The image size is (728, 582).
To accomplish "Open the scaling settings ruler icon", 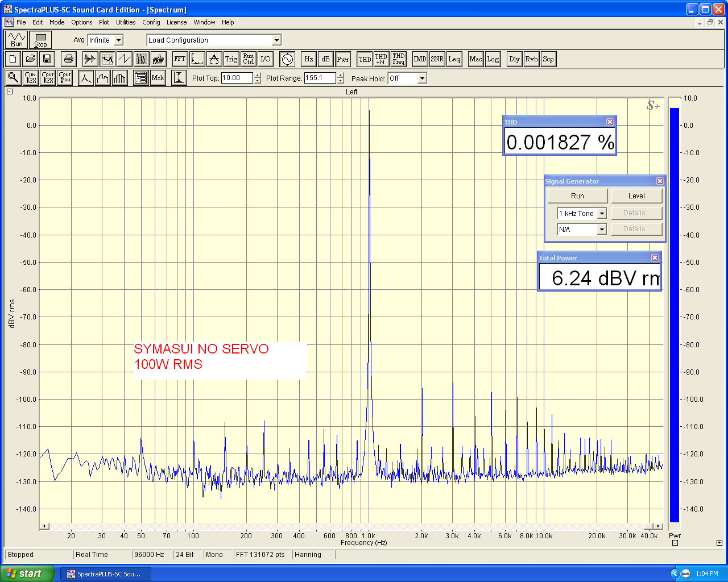I will coord(197,59).
